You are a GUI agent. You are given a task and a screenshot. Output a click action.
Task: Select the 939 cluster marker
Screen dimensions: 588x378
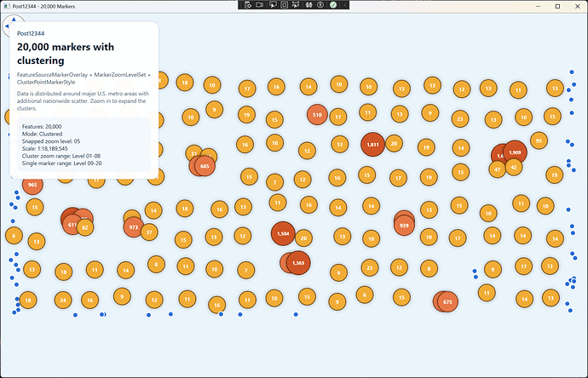pos(404,226)
